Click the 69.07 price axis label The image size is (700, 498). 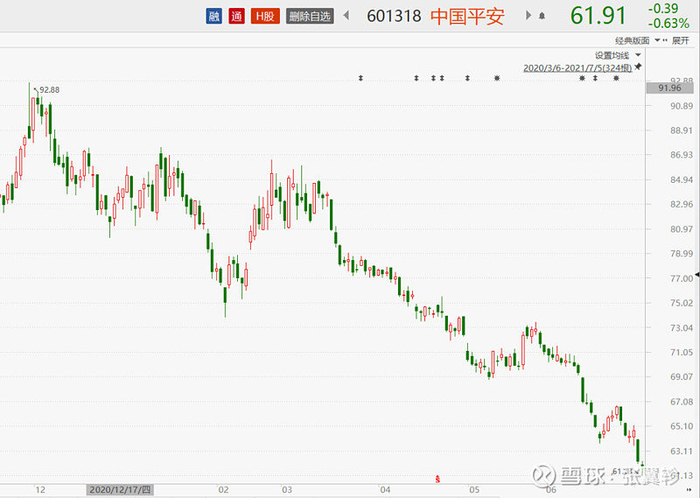click(x=681, y=377)
